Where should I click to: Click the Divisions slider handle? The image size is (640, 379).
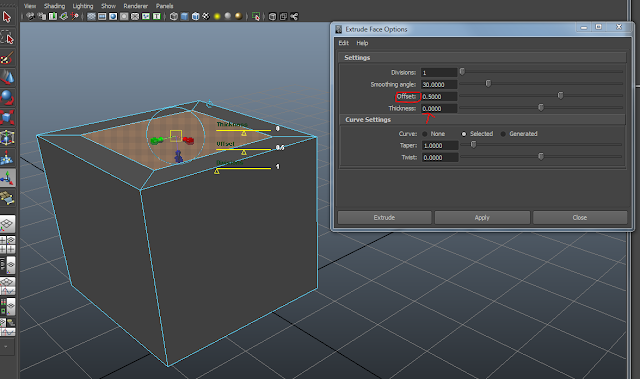point(462,71)
